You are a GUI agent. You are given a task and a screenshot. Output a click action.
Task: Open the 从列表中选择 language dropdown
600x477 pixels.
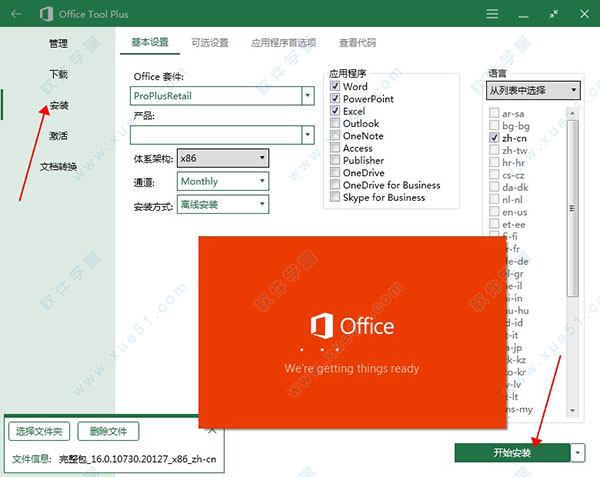click(x=532, y=90)
